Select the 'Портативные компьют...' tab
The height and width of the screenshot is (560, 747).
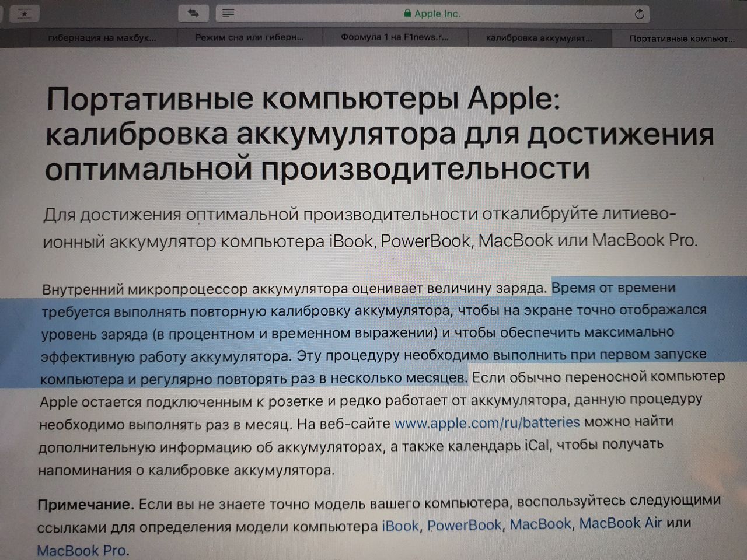(680, 39)
